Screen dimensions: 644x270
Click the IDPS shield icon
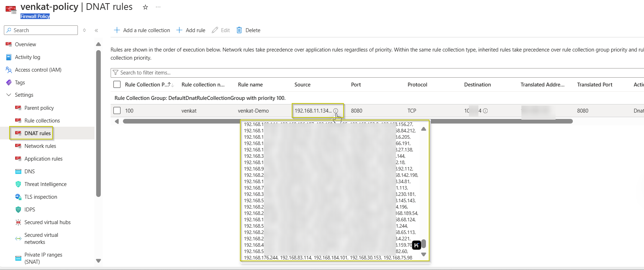point(18,210)
